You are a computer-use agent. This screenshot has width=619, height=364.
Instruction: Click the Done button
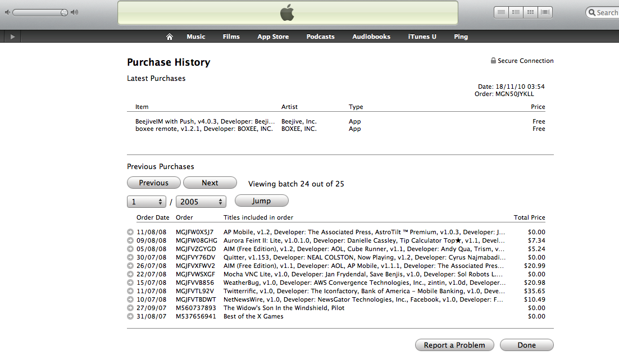click(527, 345)
